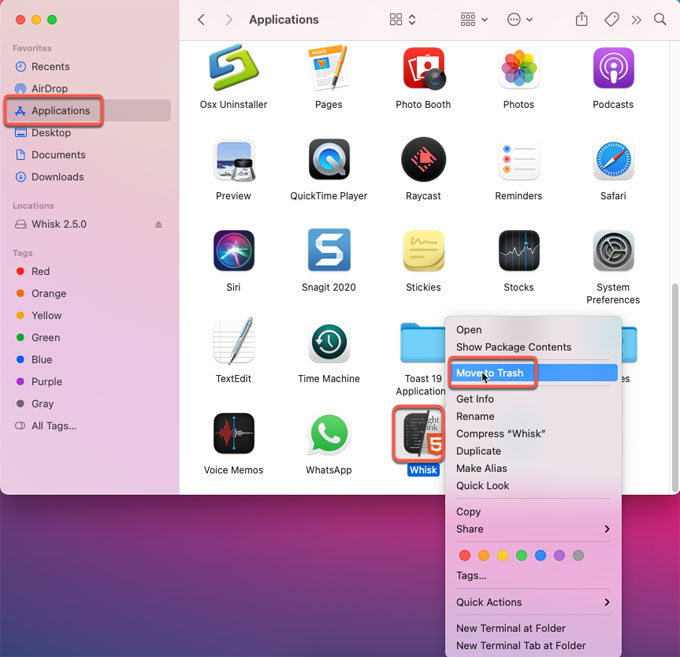The image size is (680, 657).
Task: Choose Move to Trash
Action: [x=533, y=373]
